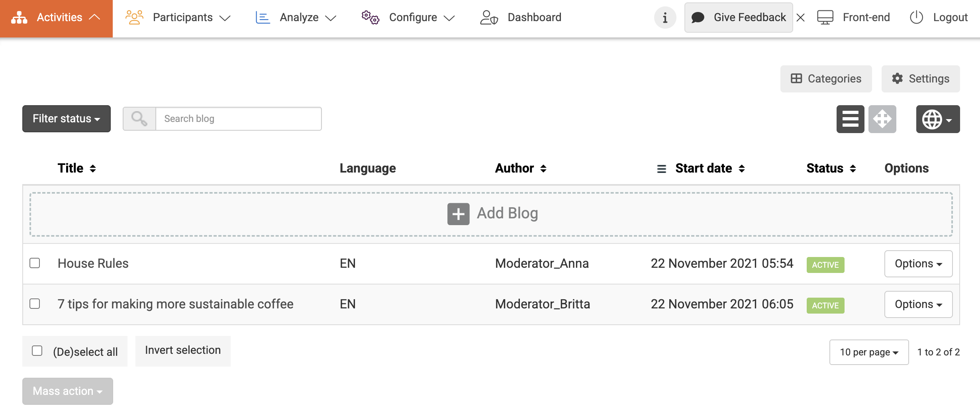
Task: Expand the 10 per page dropdown
Action: tap(869, 352)
